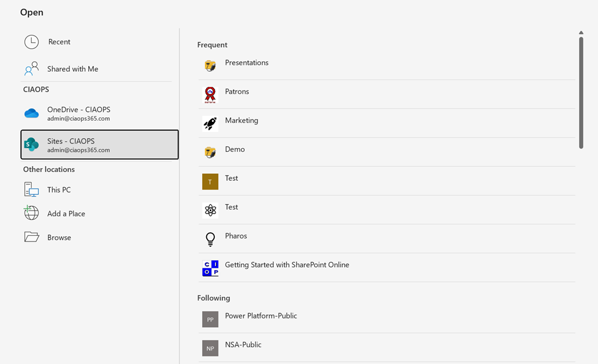Click the Shared with Me people icon

coord(31,69)
